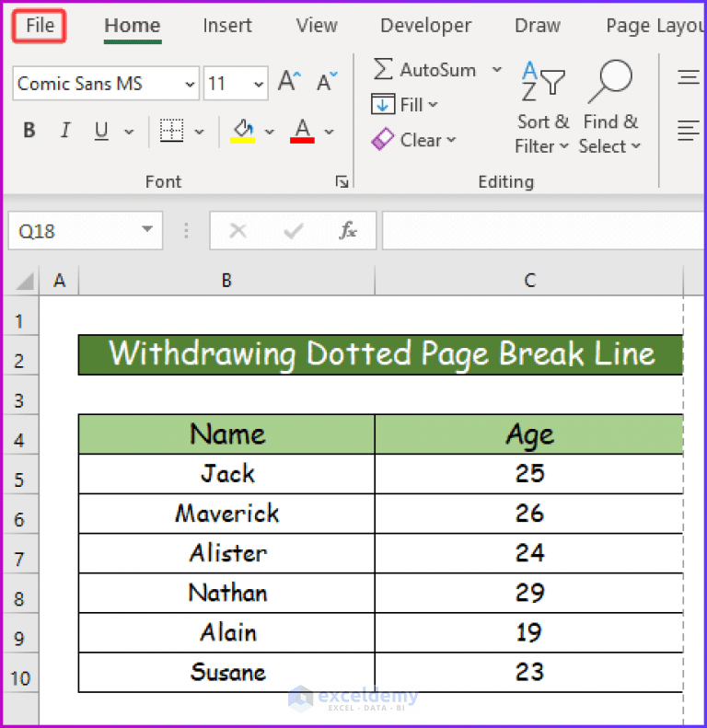Viewport: 707px width, 728px height.
Task: Expand the underline style dropdown
Action: (x=129, y=132)
